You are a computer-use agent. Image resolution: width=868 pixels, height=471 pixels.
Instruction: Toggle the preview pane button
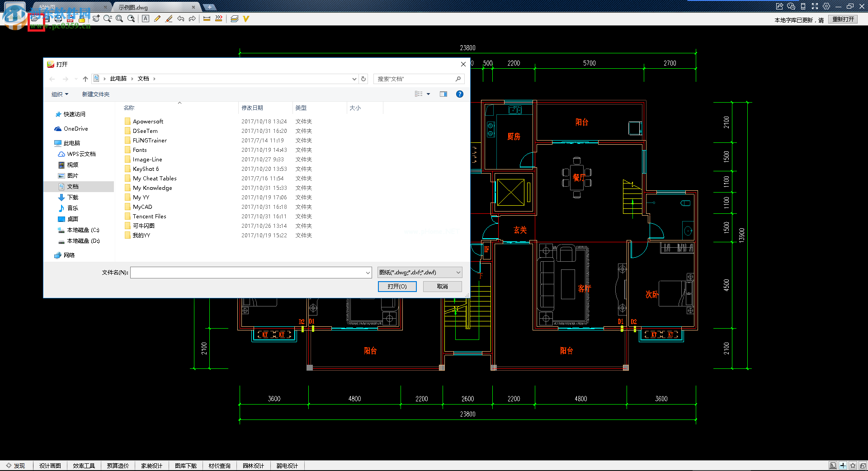coord(443,94)
